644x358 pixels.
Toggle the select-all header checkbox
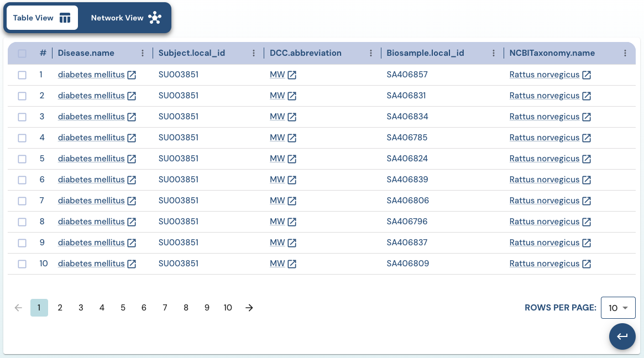tap(22, 54)
